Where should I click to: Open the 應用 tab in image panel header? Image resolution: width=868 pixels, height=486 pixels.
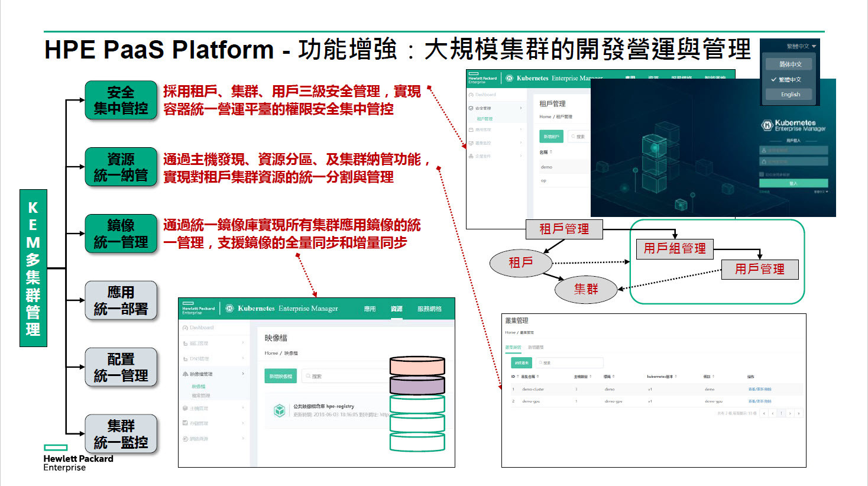370,309
